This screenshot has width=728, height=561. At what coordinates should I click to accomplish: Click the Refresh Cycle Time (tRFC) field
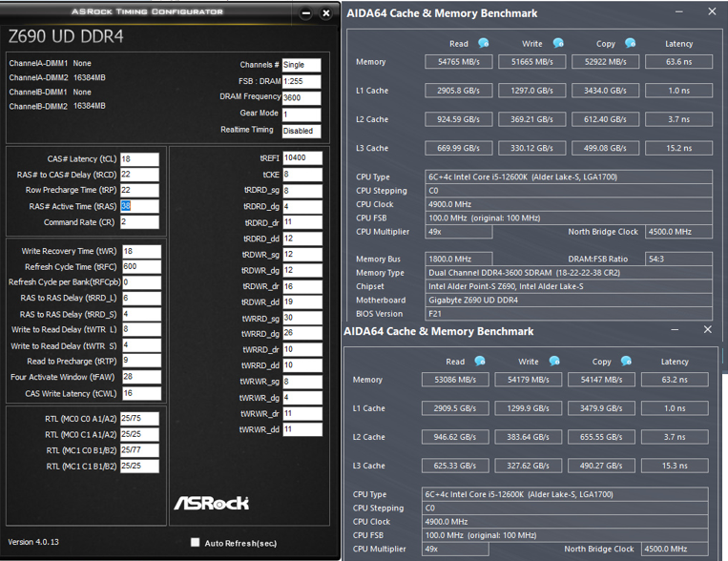[141, 266]
